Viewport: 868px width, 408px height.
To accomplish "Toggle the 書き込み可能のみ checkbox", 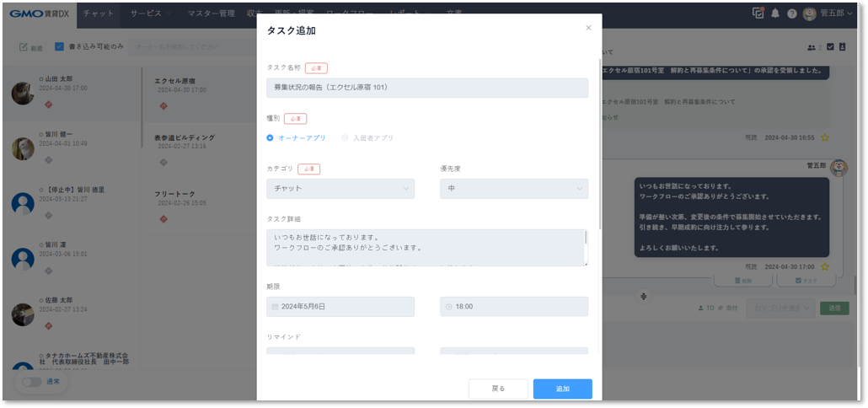I will (x=59, y=47).
